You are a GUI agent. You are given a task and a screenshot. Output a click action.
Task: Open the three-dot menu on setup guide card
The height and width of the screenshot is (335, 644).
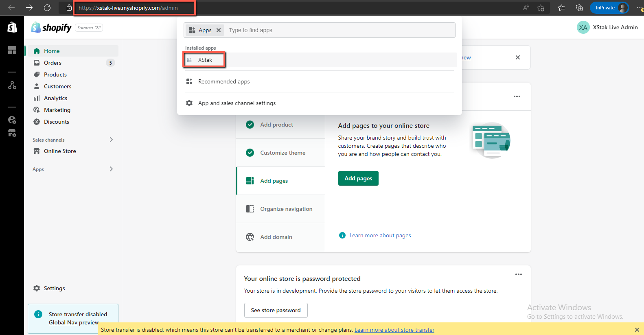(x=517, y=96)
